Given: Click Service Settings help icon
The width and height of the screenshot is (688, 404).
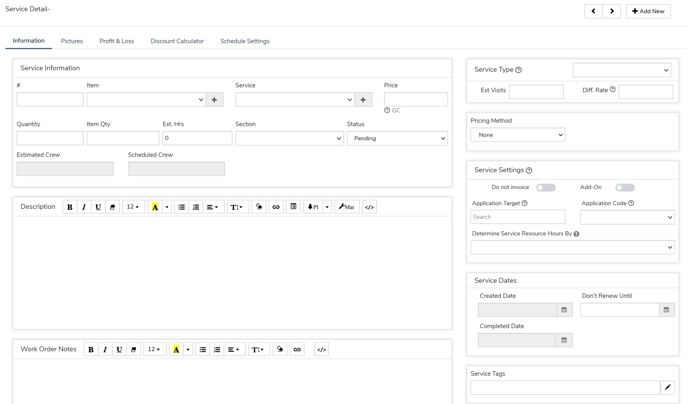Looking at the screenshot, I should [529, 171].
